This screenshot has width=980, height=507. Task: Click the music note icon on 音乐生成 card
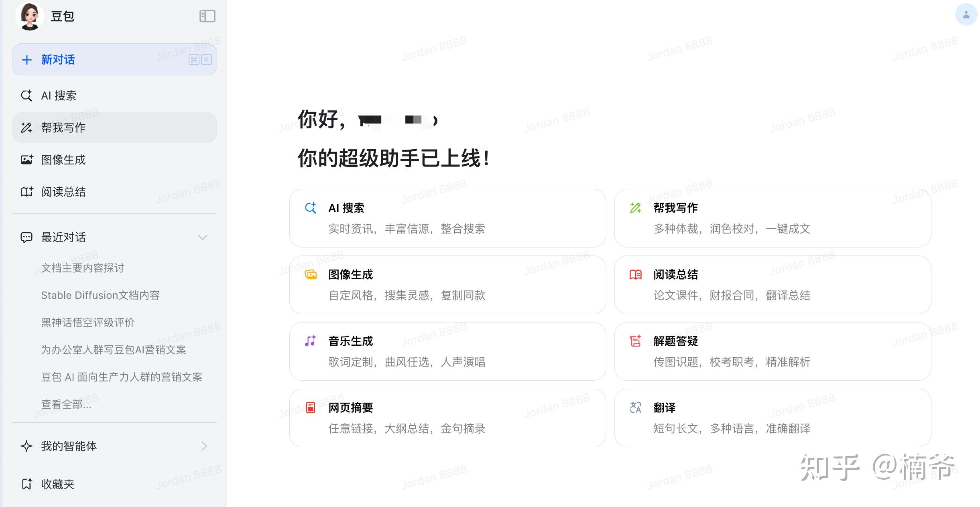tap(310, 341)
